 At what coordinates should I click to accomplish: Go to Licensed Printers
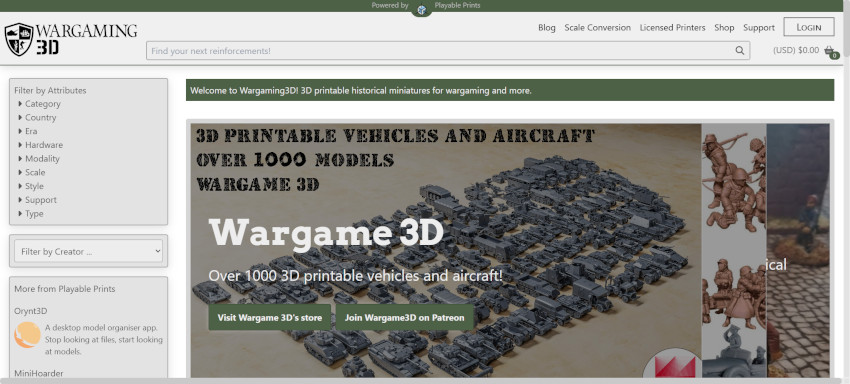click(672, 28)
